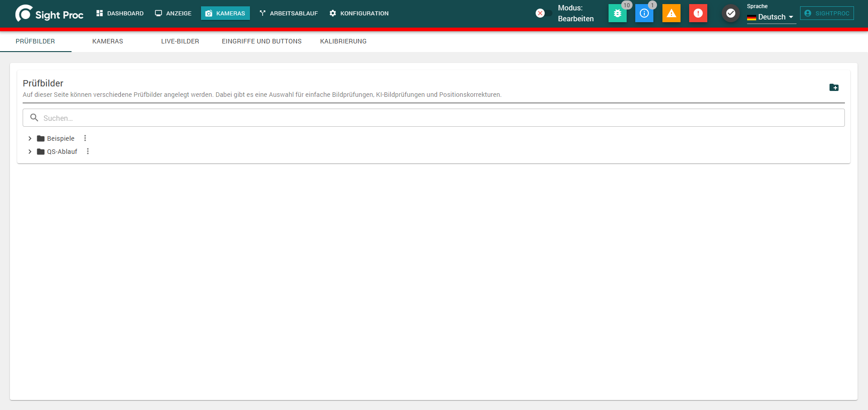
Task: Open the Eingriffe und Buttons tab
Action: [x=262, y=41]
